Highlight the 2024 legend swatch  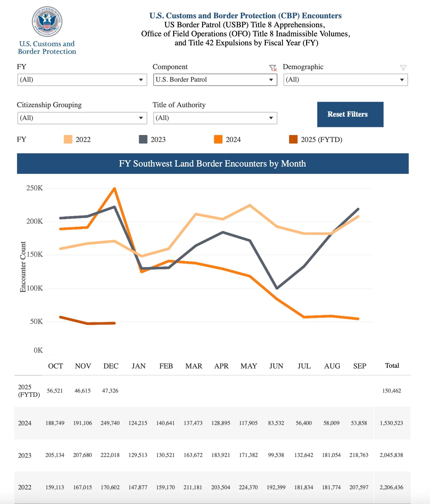218,139
